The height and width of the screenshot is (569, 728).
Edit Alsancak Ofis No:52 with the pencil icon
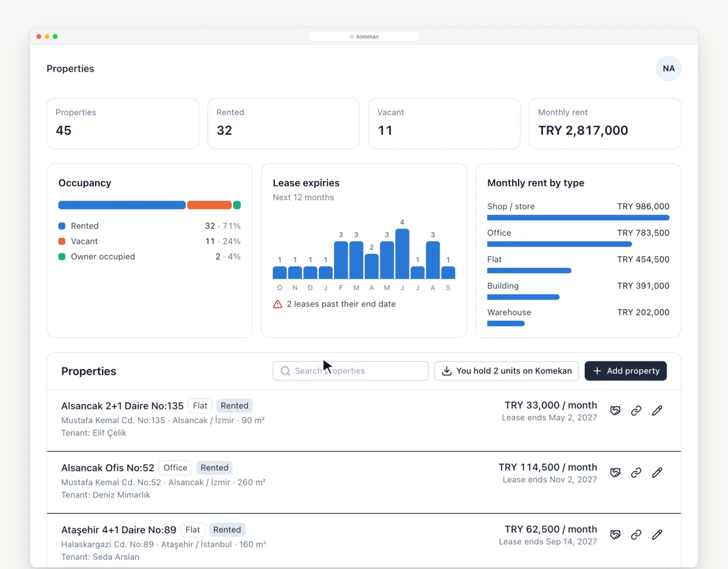click(x=657, y=473)
